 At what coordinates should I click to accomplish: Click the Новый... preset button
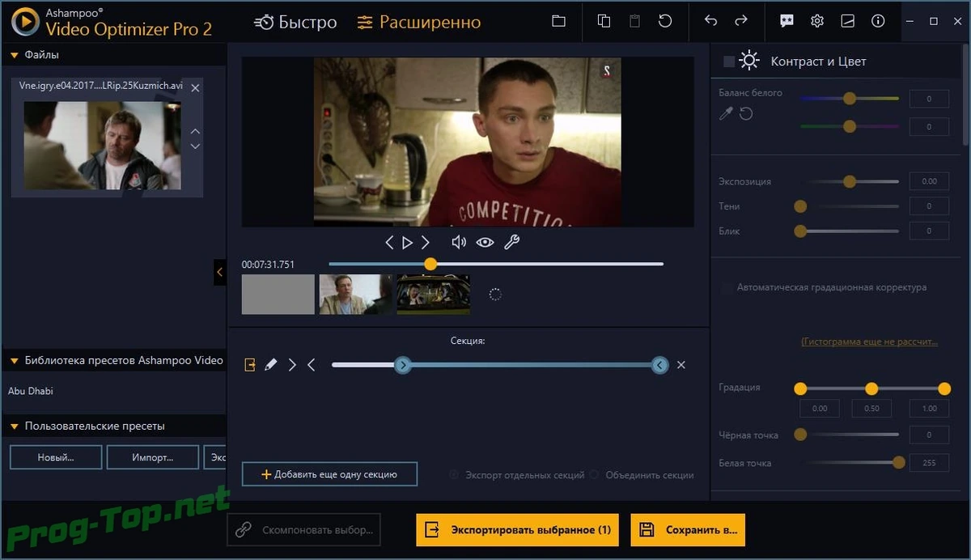coord(56,457)
